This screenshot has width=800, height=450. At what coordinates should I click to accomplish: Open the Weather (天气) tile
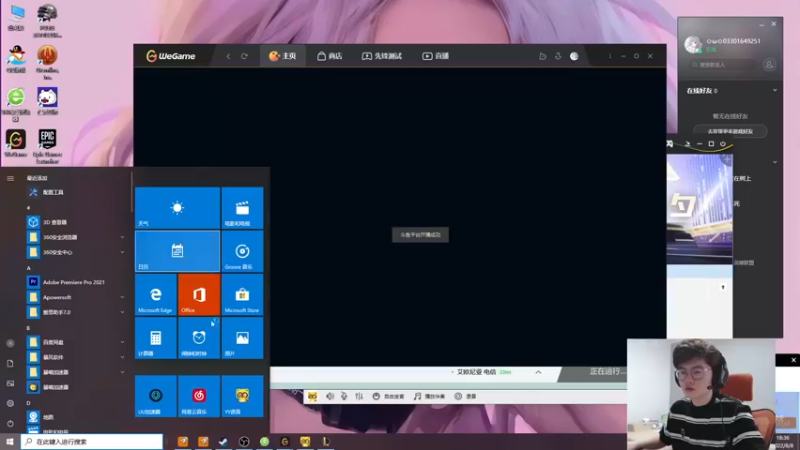pyautogui.click(x=178, y=208)
